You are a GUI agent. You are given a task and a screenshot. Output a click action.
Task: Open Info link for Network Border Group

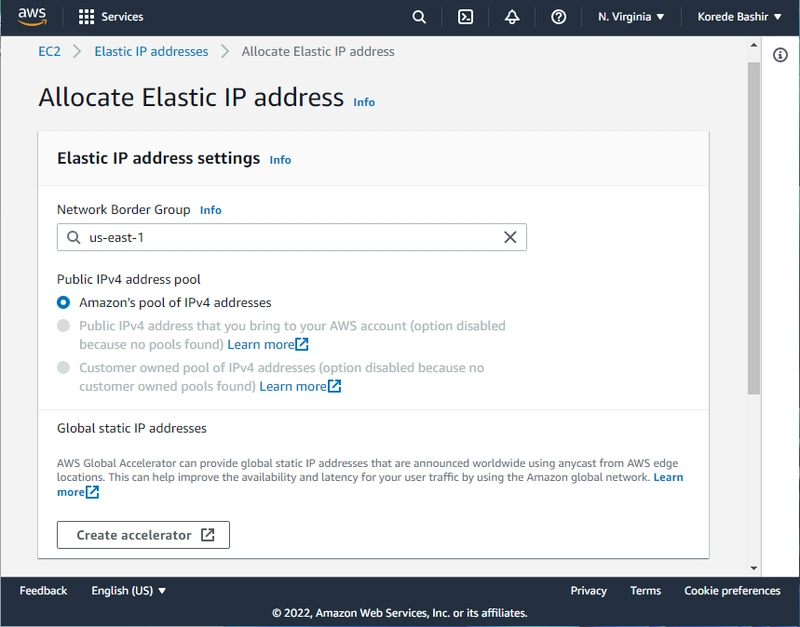211,210
